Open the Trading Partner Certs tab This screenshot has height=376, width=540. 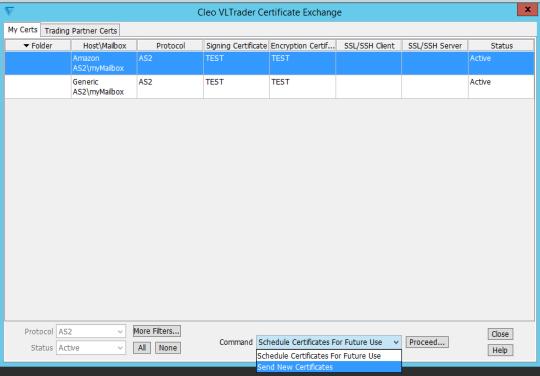pyautogui.click(x=81, y=31)
